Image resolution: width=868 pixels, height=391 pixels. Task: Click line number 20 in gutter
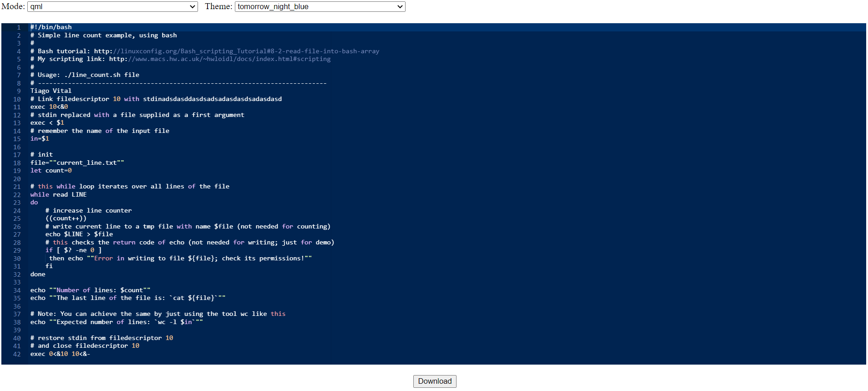click(x=17, y=178)
